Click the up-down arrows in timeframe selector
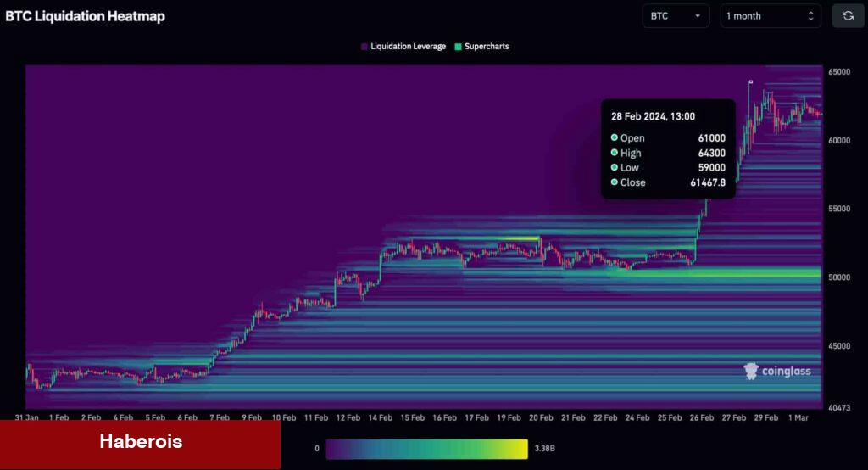The width and height of the screenshot is (868, 470). pos(810,15)
